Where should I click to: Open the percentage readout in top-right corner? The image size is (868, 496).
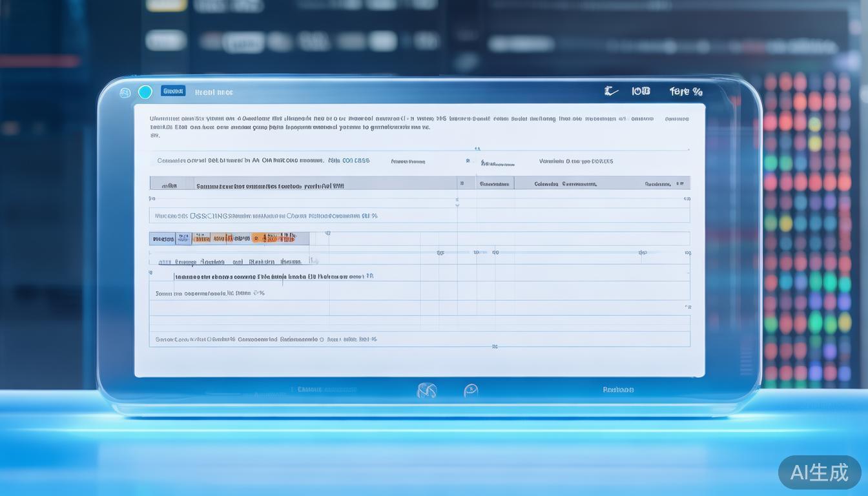686,92
